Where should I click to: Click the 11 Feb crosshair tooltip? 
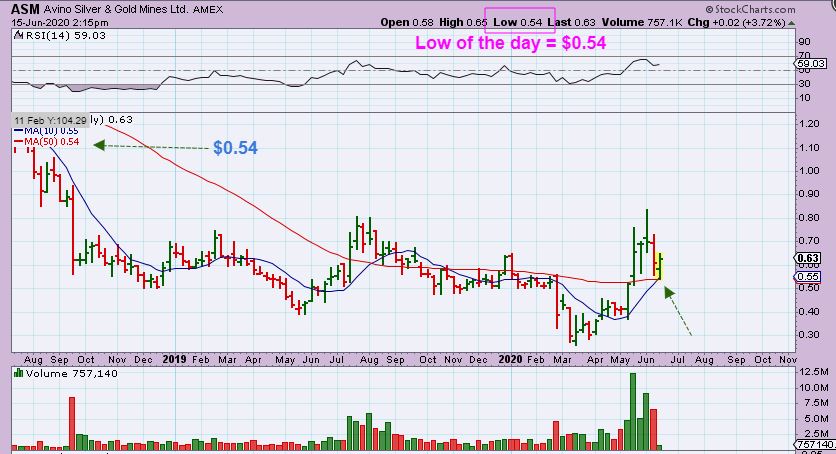[49, 120]
